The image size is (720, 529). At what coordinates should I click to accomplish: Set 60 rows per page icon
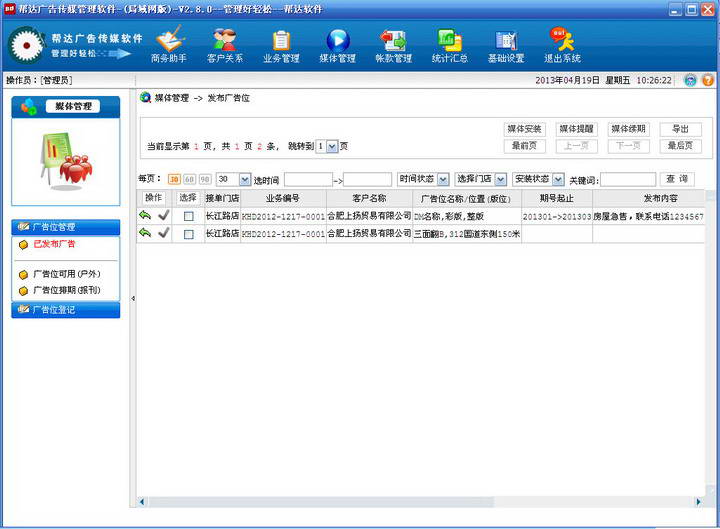pos(189,179)
